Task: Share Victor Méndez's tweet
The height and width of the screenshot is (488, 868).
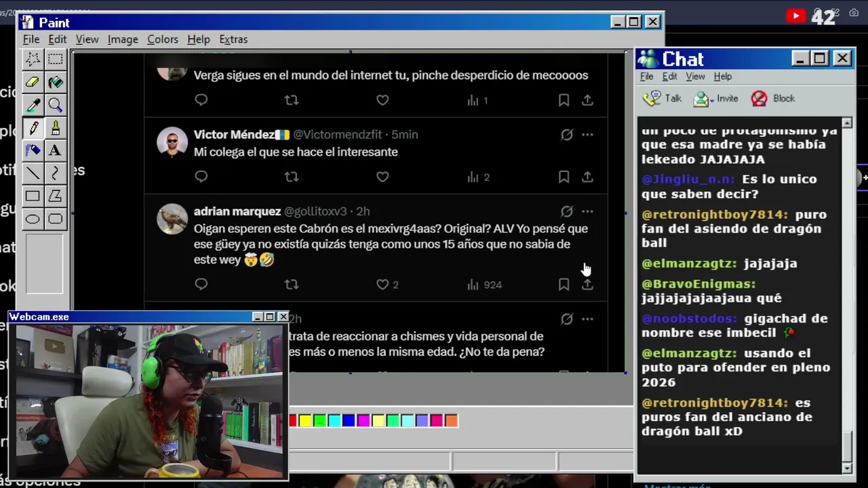Action: click(587, 177)
